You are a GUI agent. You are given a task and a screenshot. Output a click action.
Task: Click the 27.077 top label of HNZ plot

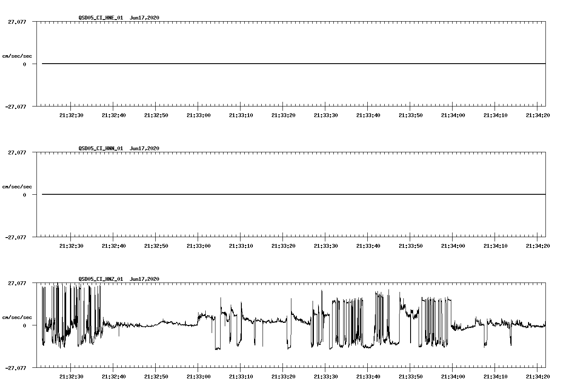[x=17, y=283]
